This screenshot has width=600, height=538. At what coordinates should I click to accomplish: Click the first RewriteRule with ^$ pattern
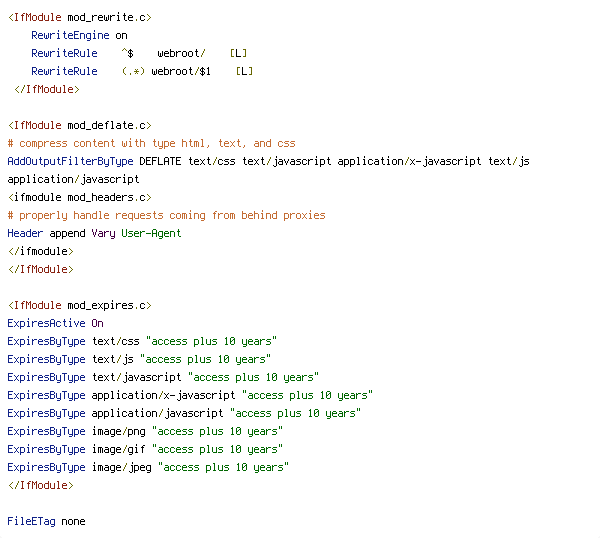pyautogui.click(x=139, y=53)
